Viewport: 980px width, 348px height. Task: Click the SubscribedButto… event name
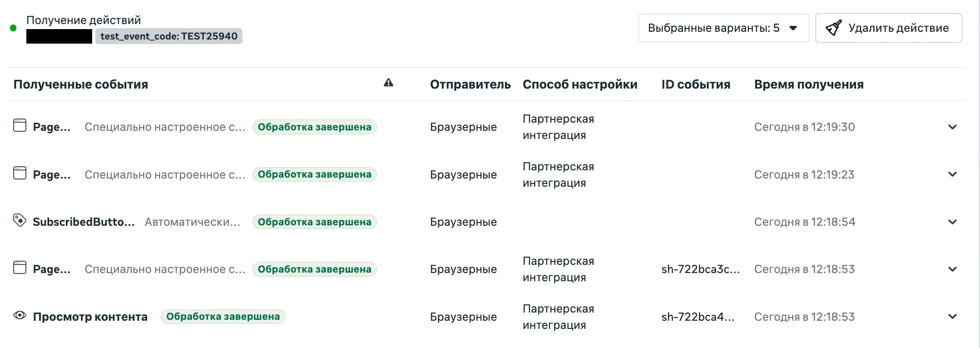84,222
